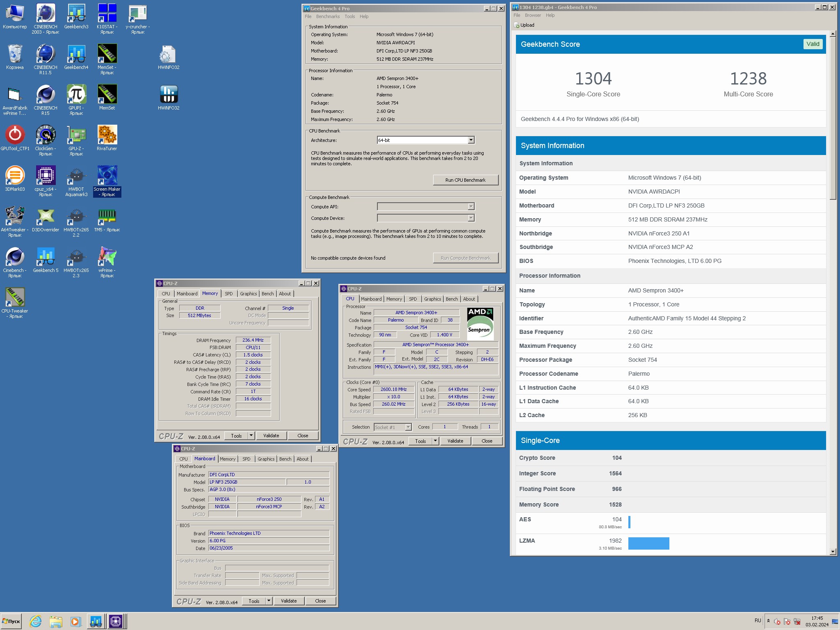
Task: Open Internet Explorer from the taskbar
Action: (x=35, y=621)
